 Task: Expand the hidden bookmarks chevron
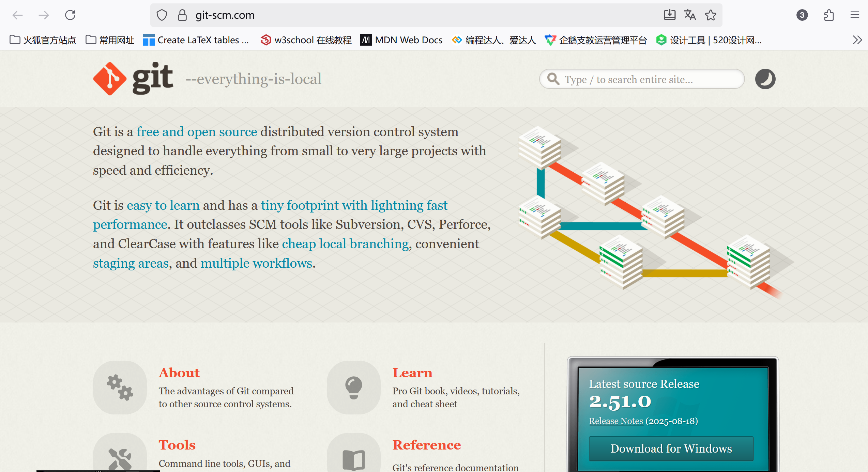coord(857,40)
